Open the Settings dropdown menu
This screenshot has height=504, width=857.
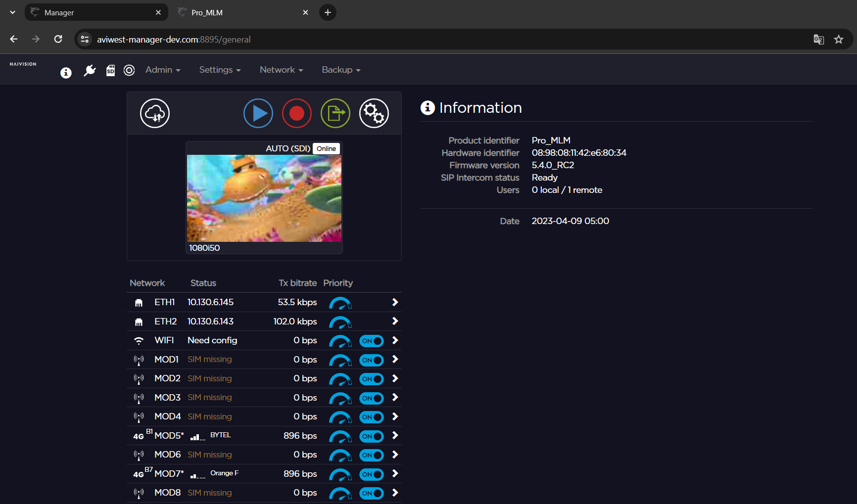(x=220, y=70)
